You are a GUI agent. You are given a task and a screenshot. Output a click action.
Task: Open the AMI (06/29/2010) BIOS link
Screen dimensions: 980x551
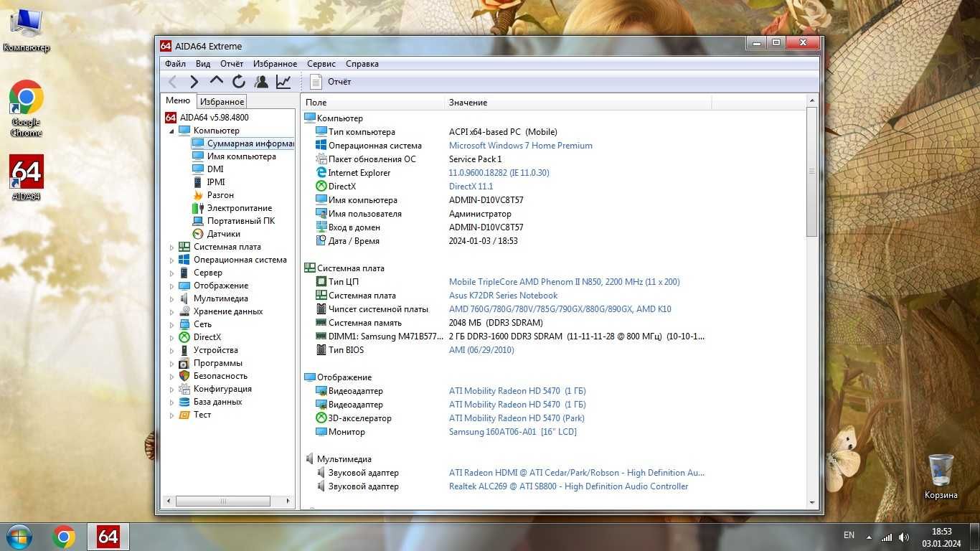tap(481, 350)
